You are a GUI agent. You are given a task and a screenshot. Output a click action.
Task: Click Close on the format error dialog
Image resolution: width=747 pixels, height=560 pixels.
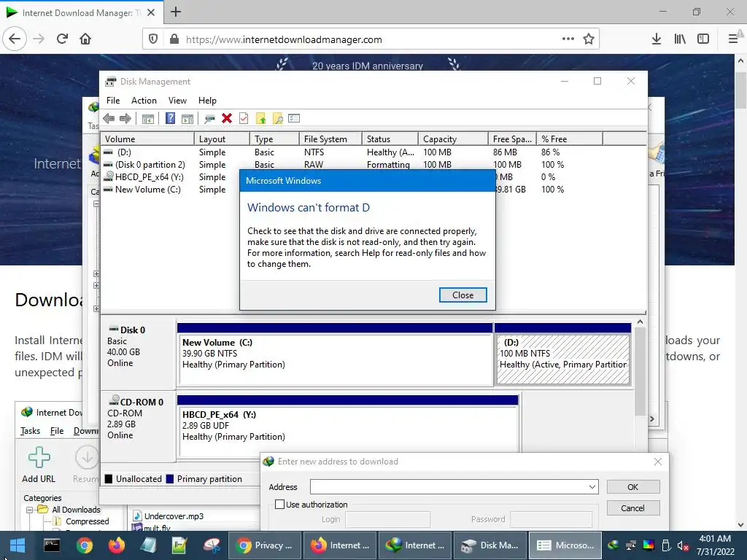462,295
